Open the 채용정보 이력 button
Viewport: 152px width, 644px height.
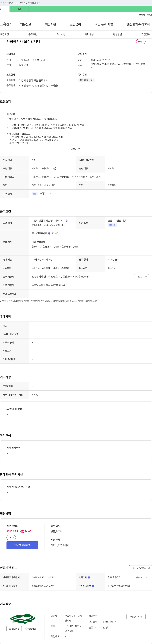[x=136, y=616]
